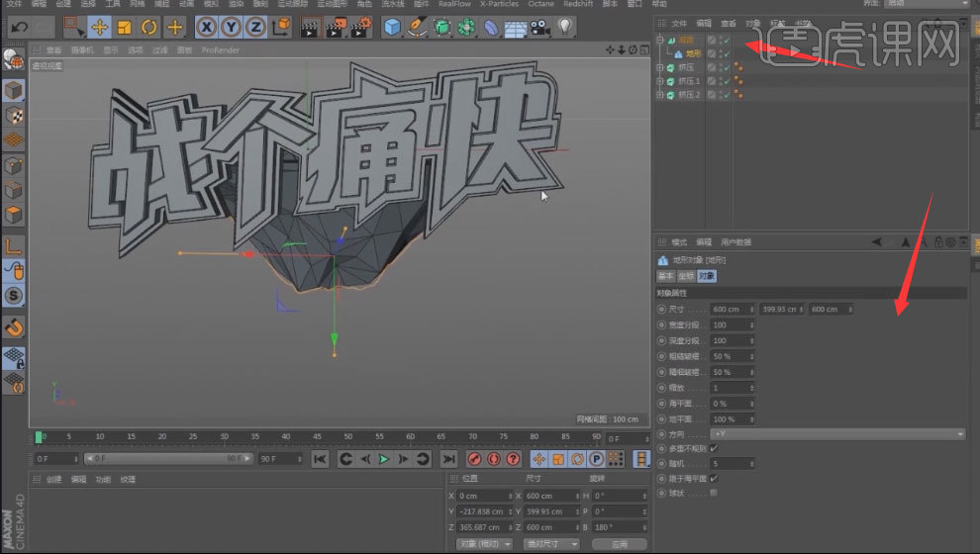Open the Array modeling objects icon

[466, 27]
